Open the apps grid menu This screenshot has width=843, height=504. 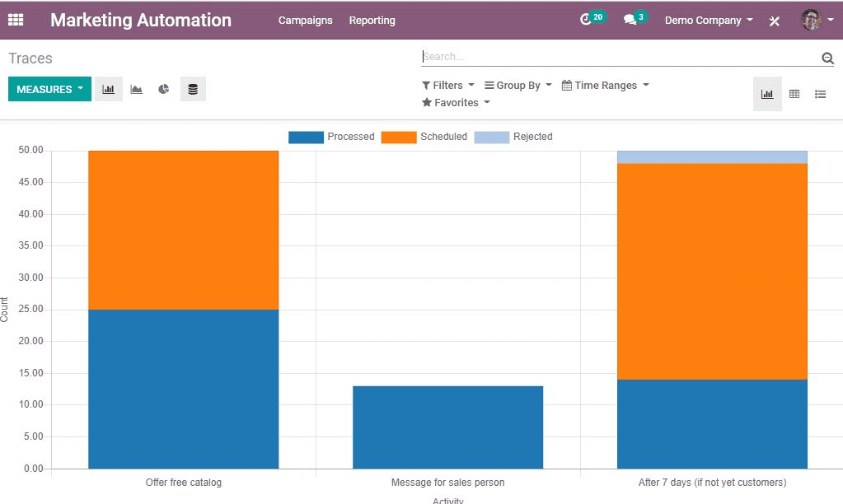tap(16, 20)
